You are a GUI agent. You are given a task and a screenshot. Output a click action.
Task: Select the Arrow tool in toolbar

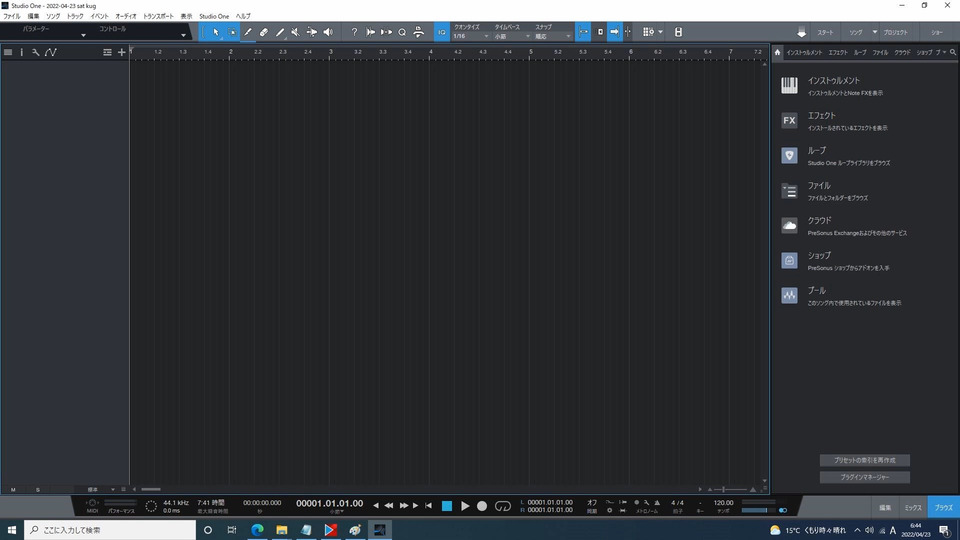click(216, 32)
